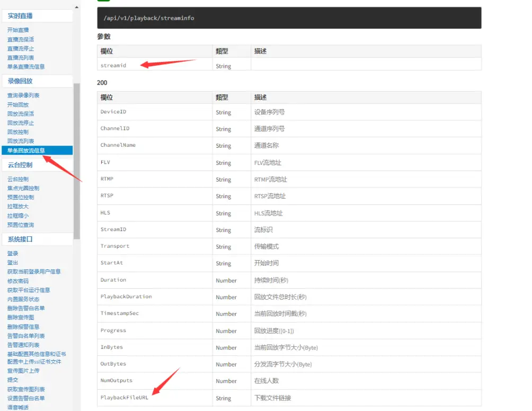532x411 pixels.
Task: Open the 提交 link in sidebar
Action: point(13,380)
